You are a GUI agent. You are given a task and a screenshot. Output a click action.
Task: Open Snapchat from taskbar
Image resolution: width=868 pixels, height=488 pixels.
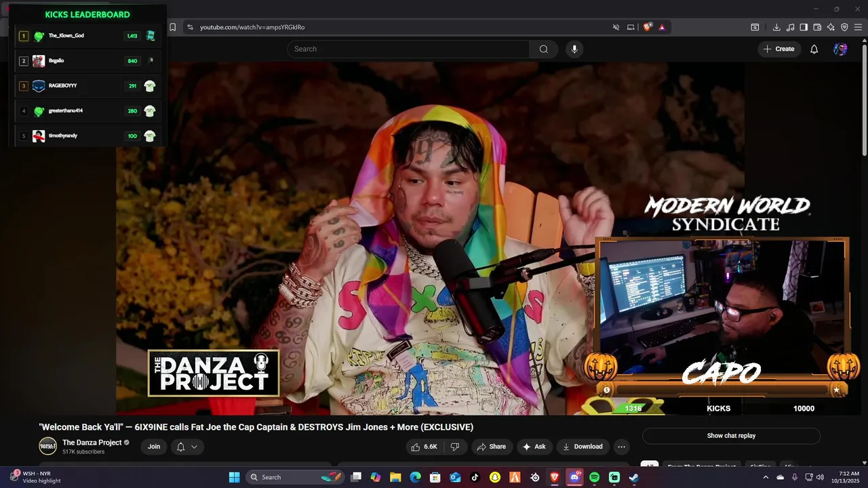495,477
